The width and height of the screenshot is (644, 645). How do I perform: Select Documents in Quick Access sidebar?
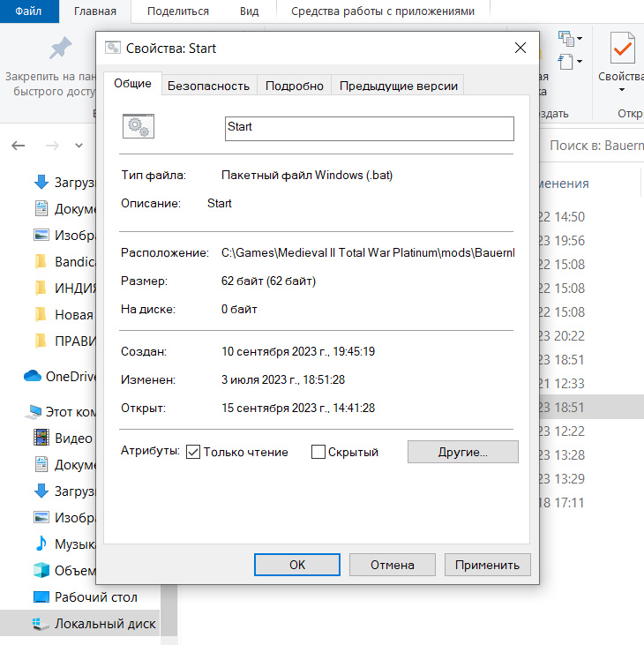point(64,208)
